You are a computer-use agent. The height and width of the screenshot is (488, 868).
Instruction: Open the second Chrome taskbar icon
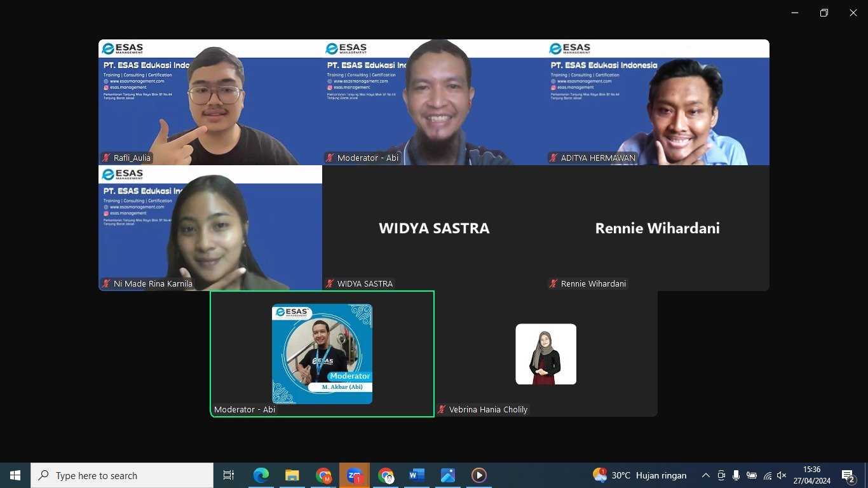click(386, 475)
